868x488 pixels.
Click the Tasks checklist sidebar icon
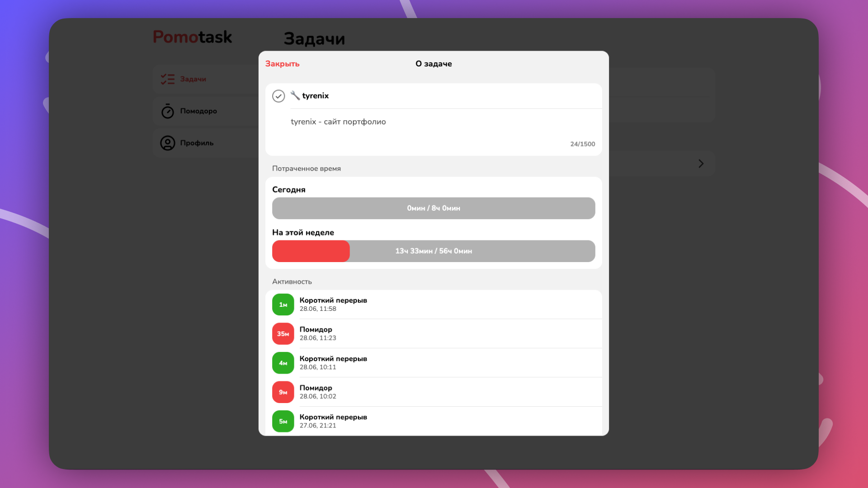tap(167, 79)
